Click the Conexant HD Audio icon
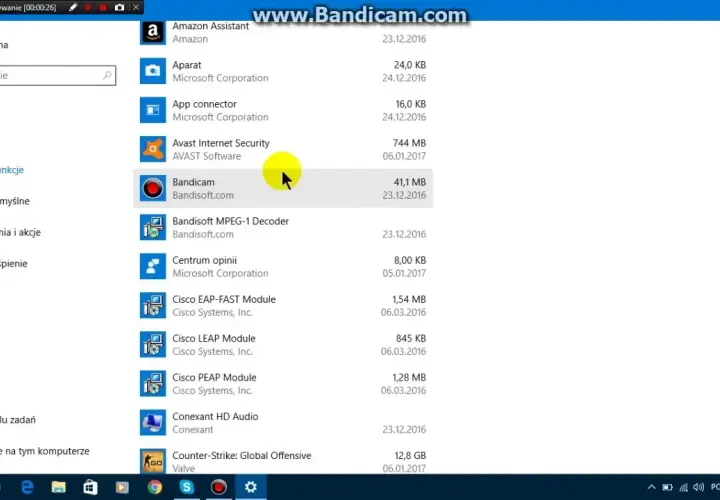Image resolution: width=720 pixels, height=500 pixels. [x=153, y=422]
